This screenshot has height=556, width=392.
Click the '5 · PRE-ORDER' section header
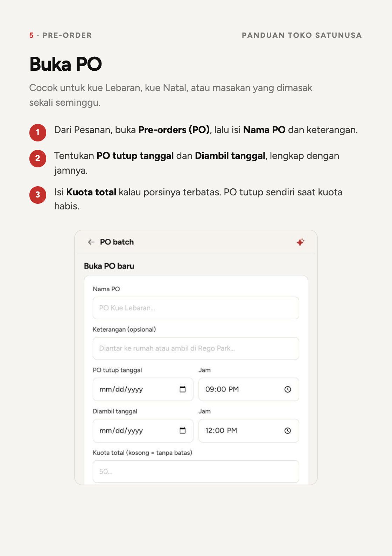61,35
